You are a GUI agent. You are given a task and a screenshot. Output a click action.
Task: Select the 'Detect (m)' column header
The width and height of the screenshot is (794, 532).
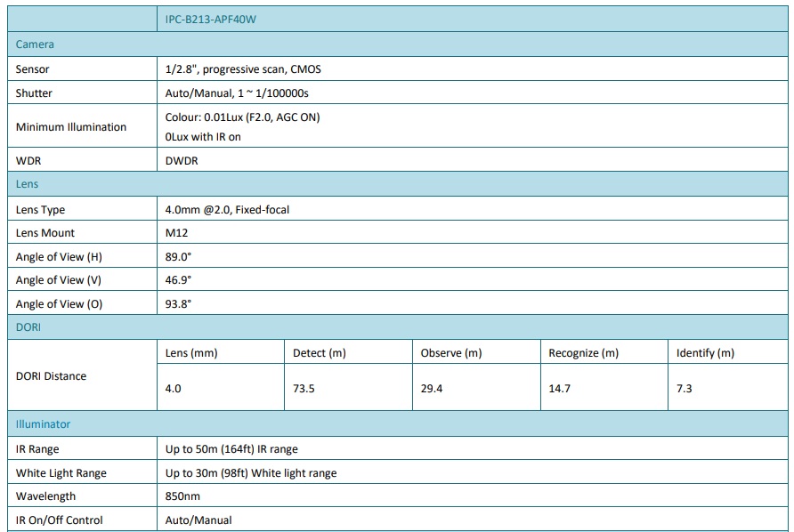pyautogui.click(x=319, y=353)
